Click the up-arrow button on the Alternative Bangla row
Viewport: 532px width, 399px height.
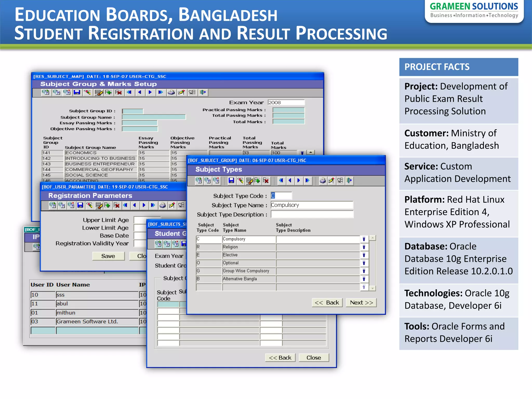[364, 279]
